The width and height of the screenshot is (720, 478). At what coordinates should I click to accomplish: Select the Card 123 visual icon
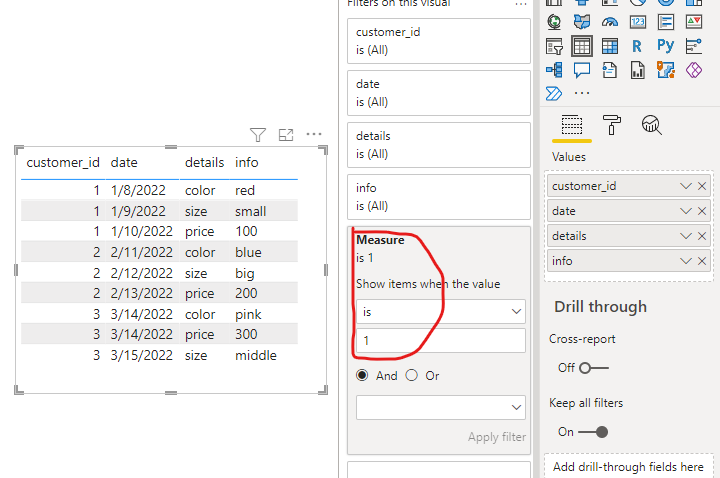[638, 22]
